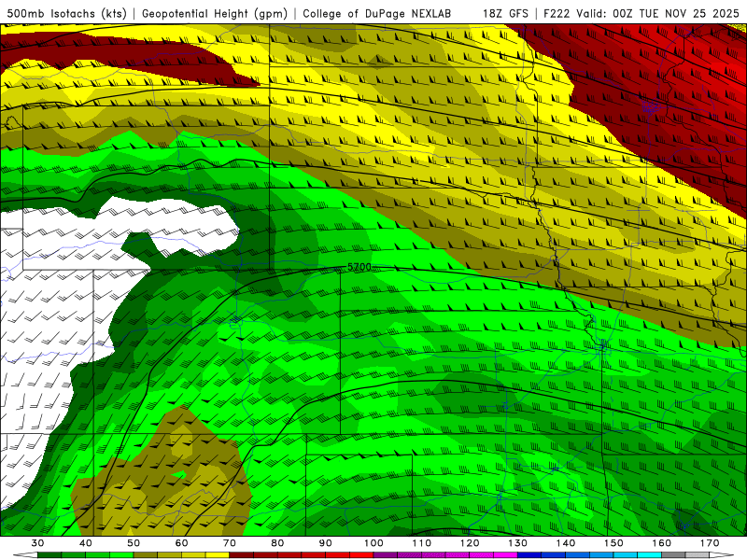Click the '5700' height contour label

359,267
